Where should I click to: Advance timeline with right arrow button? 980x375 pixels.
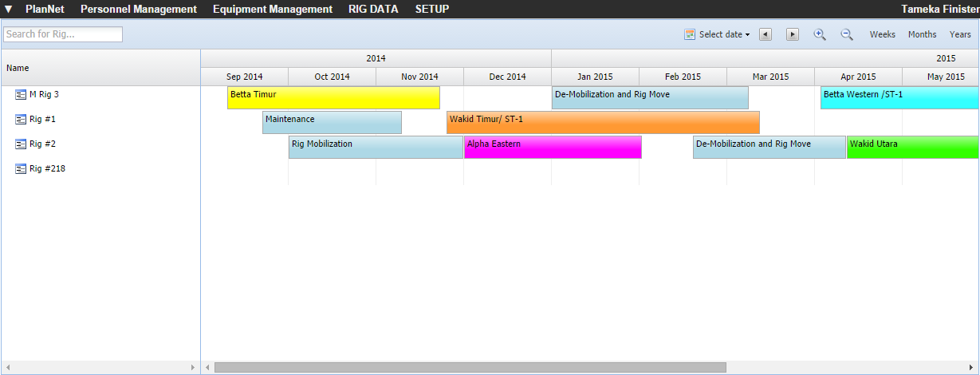coord(793,34)
